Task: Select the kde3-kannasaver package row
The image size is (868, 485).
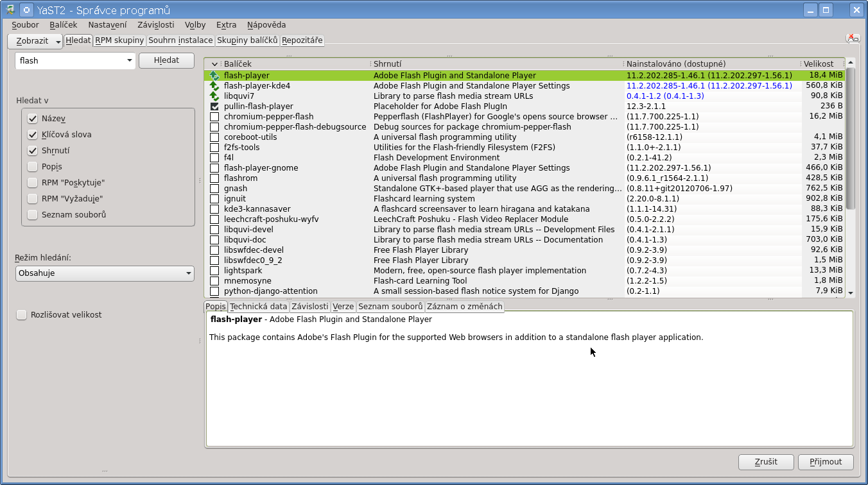Action: click(x=525, y=209)
